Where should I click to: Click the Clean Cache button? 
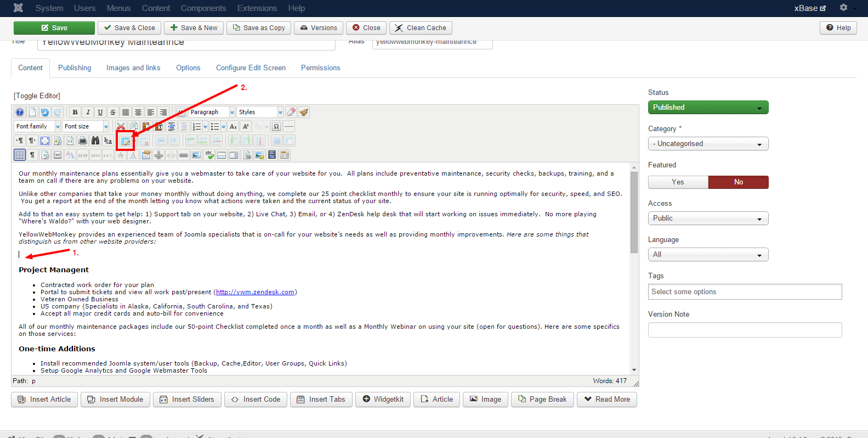(x=421, y=28)
